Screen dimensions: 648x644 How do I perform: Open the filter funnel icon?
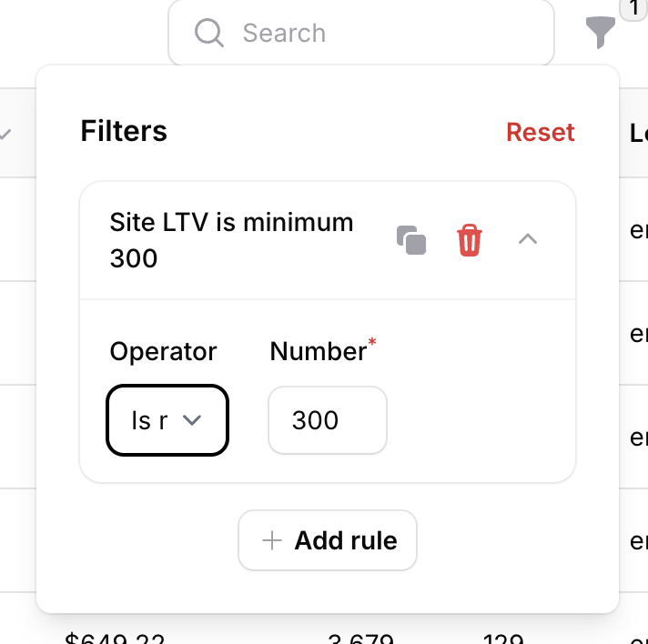point(600,34)
